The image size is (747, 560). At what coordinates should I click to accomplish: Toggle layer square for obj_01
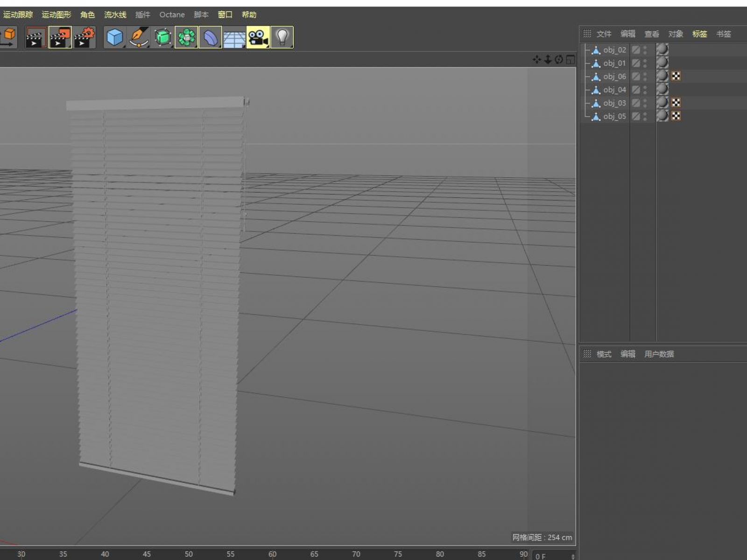tap(636, 63)
